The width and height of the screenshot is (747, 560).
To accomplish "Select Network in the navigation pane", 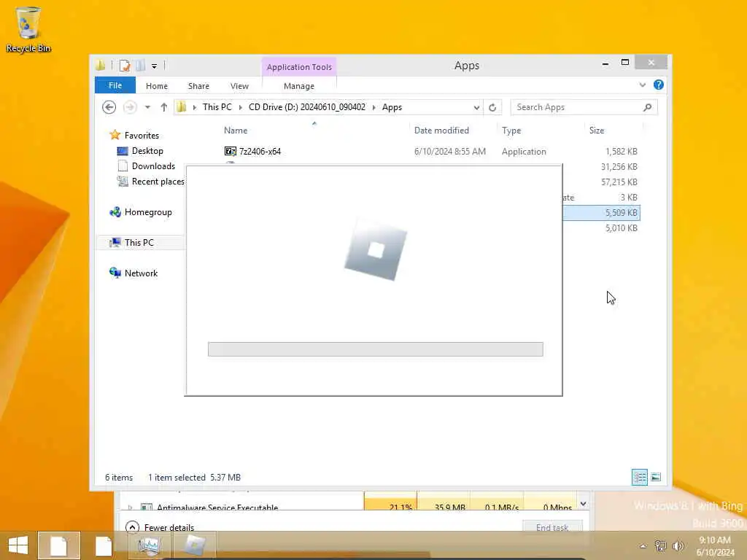I will click(x=141, y=273).
